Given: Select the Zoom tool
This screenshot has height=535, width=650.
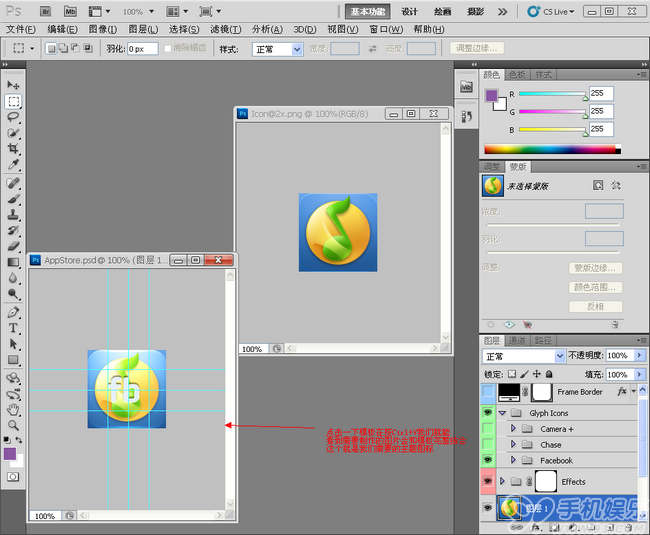Looking at the screenshot, I should pos(13,425).
